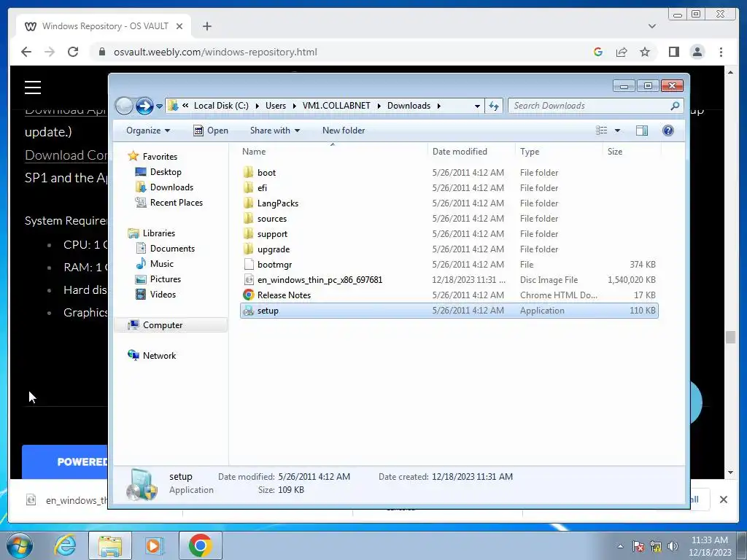This screenshot has height=560, width=747.
Task: Close the Chrome downloads bar
Action: tap(723, 499)
